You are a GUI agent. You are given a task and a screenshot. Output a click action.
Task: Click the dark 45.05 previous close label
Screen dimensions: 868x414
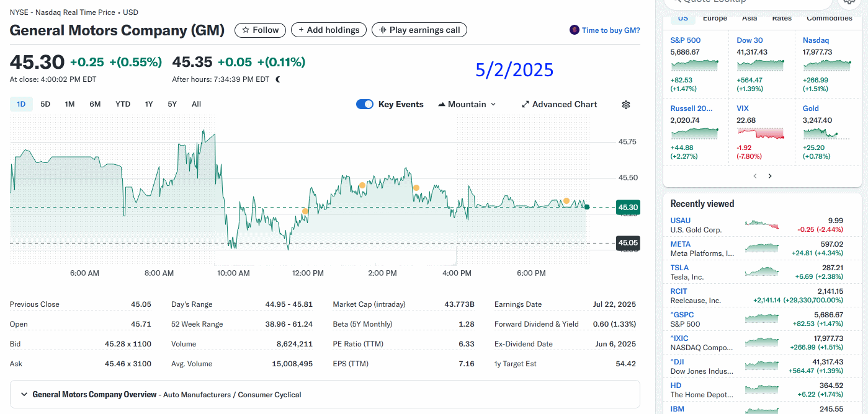627,243
